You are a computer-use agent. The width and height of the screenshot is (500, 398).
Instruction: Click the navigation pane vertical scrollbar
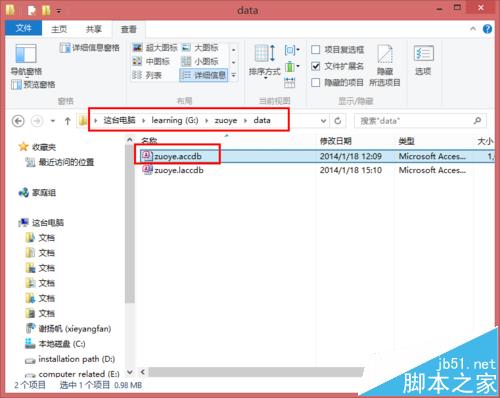coord(130,224)
